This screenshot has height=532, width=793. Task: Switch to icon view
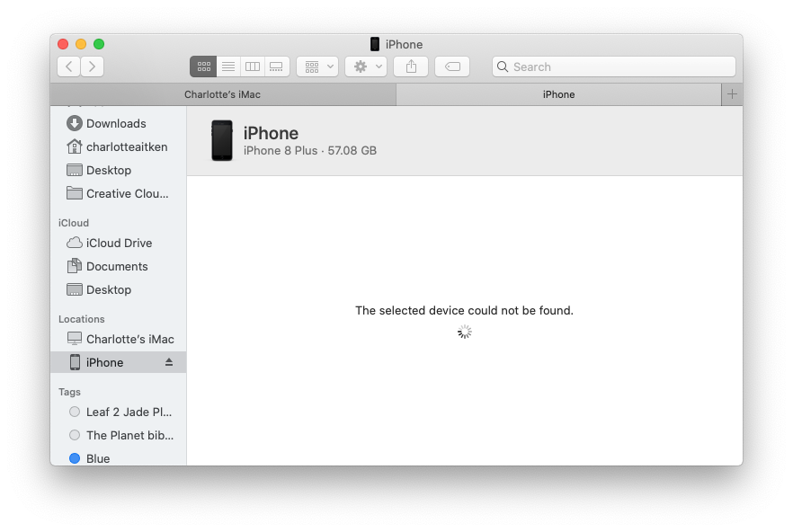tap(203, 66)
